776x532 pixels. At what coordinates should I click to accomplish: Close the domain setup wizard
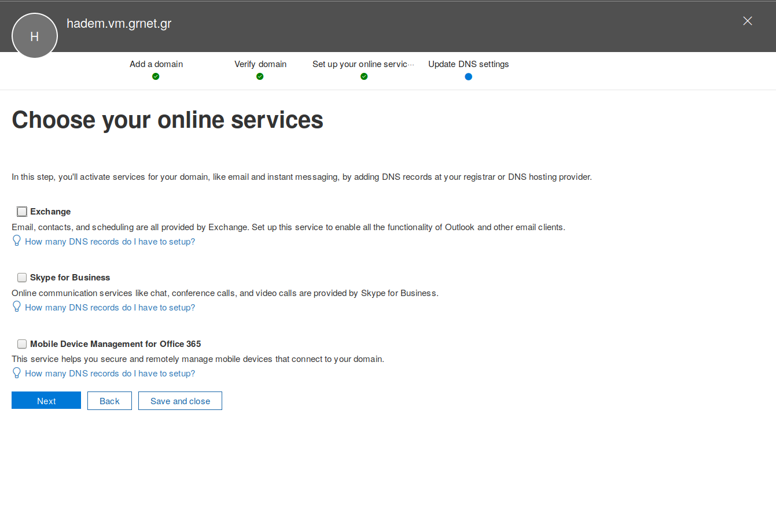pos(747,21)
